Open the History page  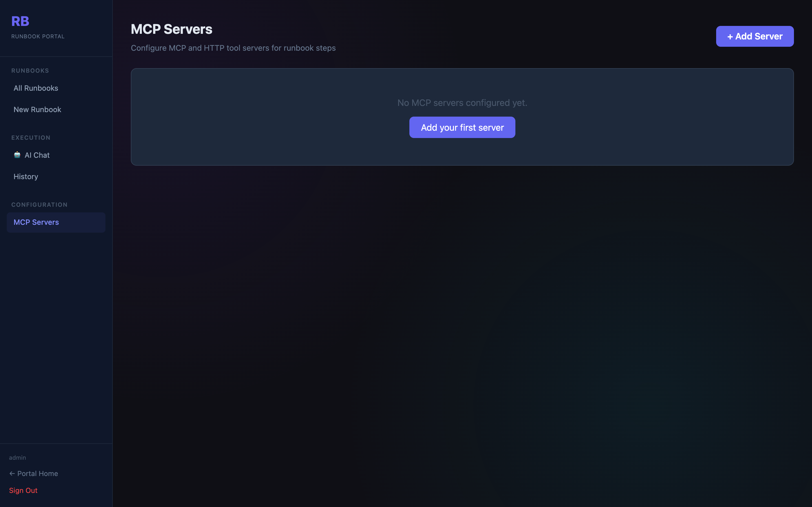(25, 176)
